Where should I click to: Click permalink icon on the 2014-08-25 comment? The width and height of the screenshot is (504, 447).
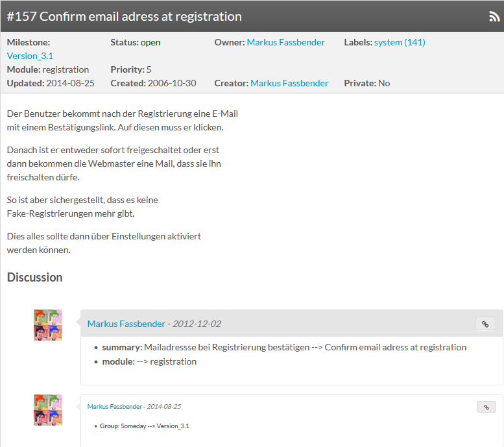(485, 407)
